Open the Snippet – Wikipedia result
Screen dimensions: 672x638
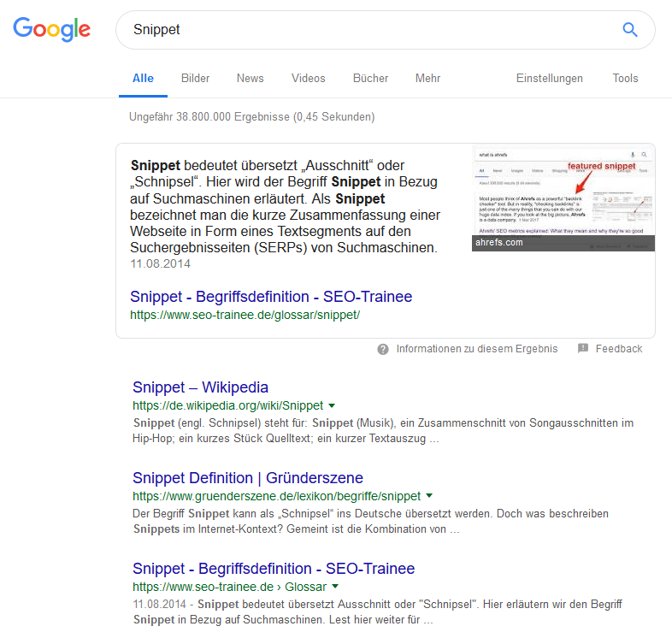click(200, 387)
